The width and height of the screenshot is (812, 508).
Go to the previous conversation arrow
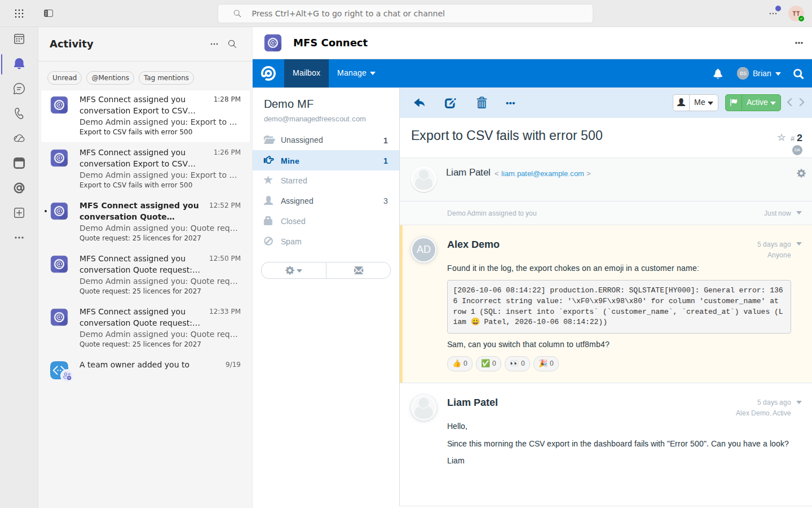point(789,102)
